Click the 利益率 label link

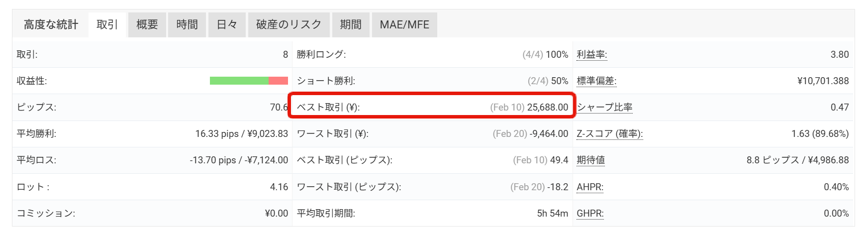591,55
